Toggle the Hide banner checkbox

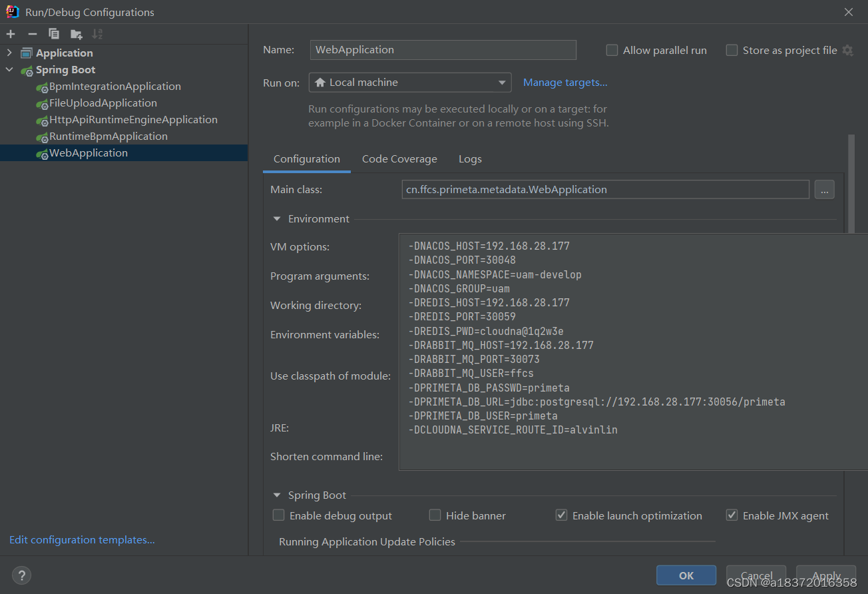pos(435,515)
